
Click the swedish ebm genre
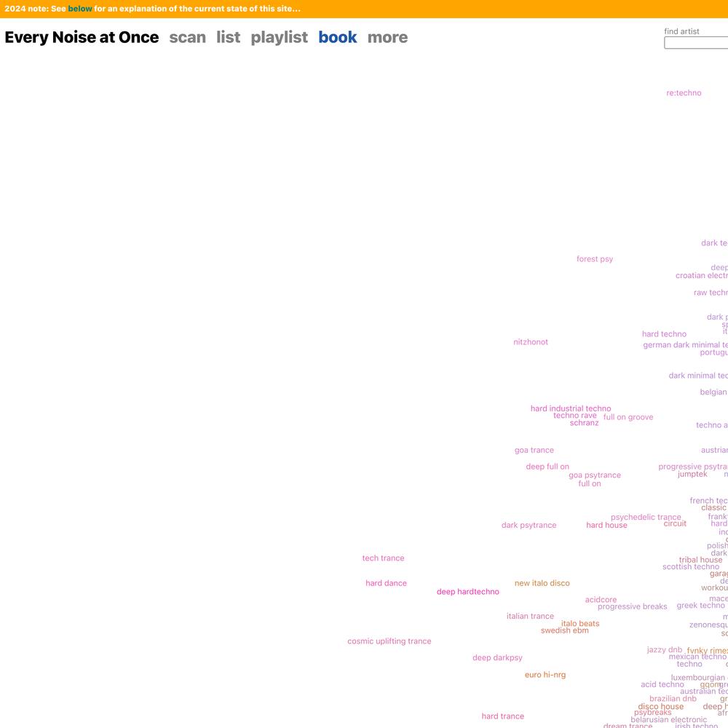click(x=565, y=631)
